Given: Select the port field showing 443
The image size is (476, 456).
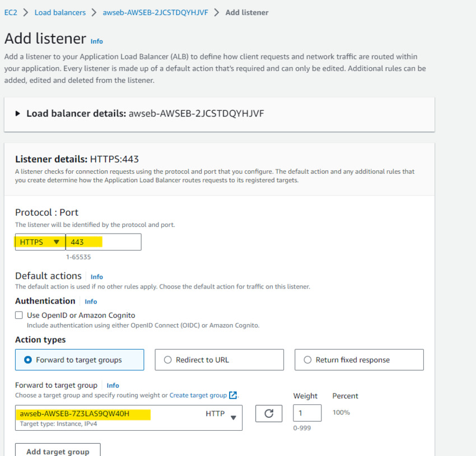Looking at the screenshot, I should 104,241.
